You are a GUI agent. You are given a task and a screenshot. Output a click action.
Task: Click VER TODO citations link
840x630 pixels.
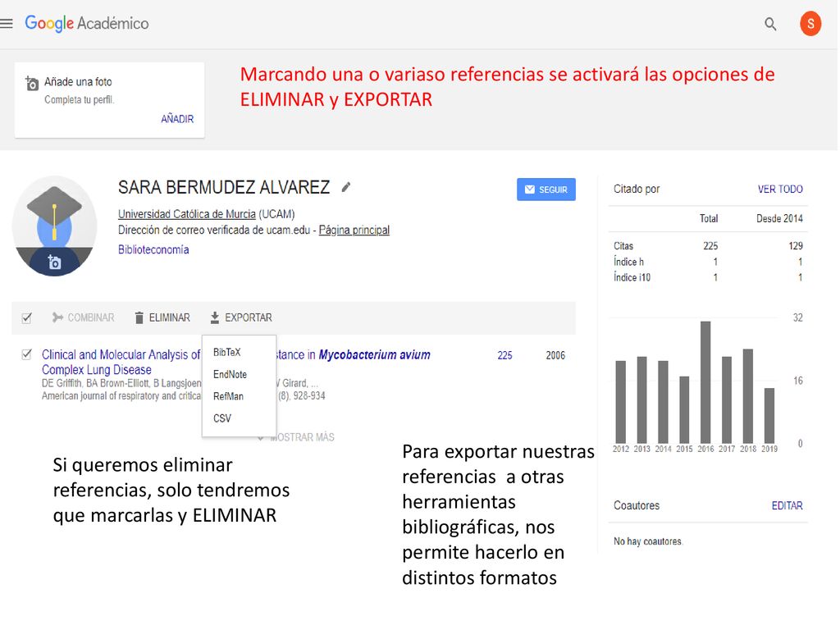(x=780, y=189)
